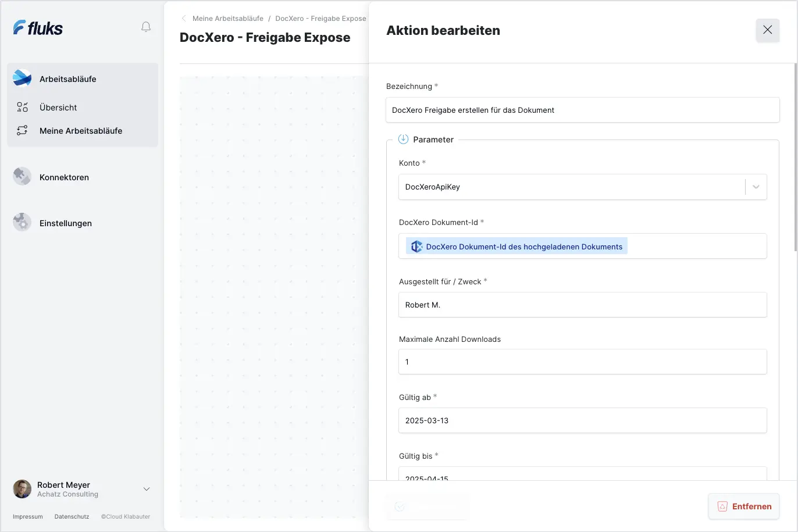The image size is (798, 532).
Task: Select the DocXero Dokument-Id variable tag
Action: [516, 247]
